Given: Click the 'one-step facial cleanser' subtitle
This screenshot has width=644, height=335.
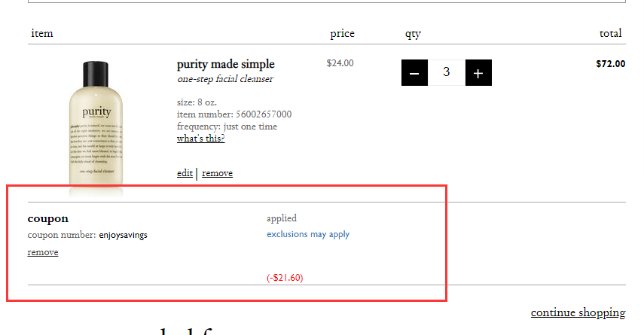Looking at the screenshot, I should pos(224,79).
